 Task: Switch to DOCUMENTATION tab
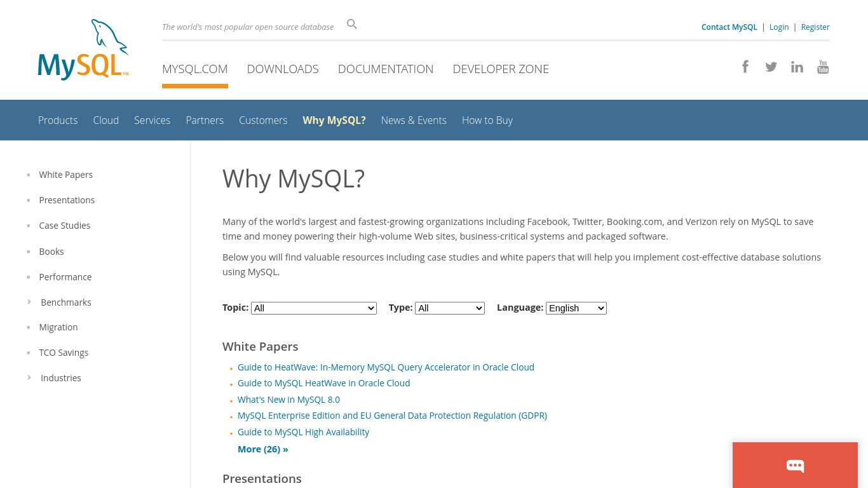[386, 69]
